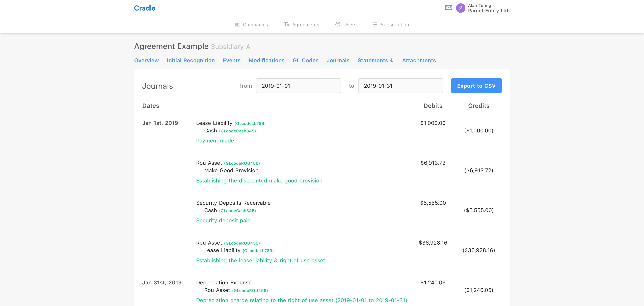Image resolution: width=644 pixels, height=306 pixels.
Task: Click the mail envelope icon
Action: click(x=448, y=8)
